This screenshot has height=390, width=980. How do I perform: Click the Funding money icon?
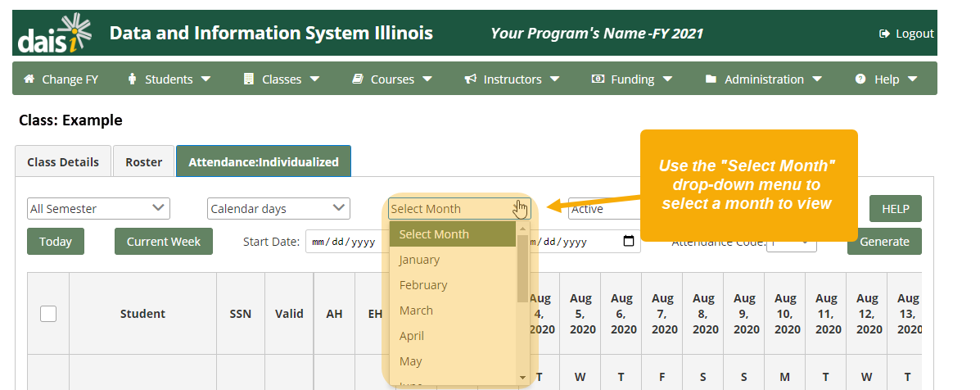pos(598,79)
